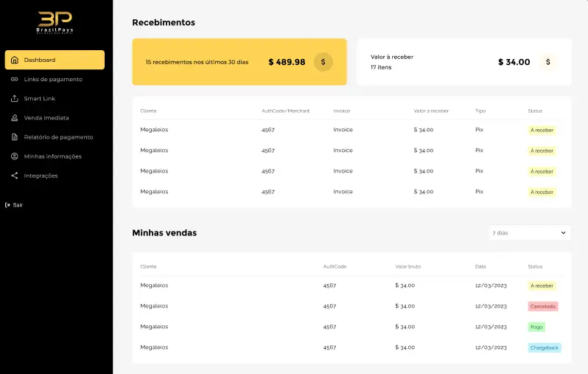
Task: Open Links de pagamento in the sidebar
Action: click(55, 79)
